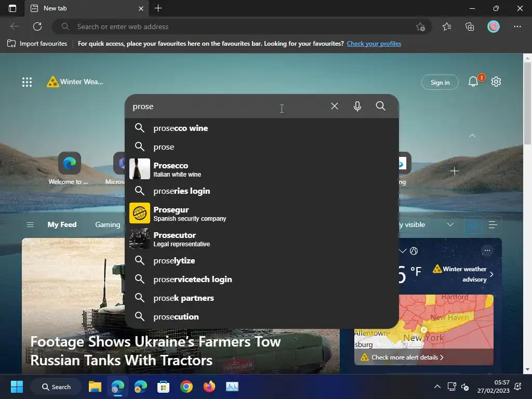Select Prosecutor Legal representative suggestion
The width and height of the screenshot is (532, 399).
coord(262,238)
